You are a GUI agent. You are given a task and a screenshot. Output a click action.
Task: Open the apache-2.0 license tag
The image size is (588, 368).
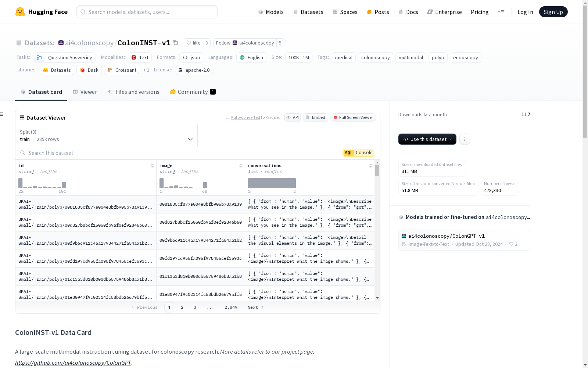coord(194,70)
